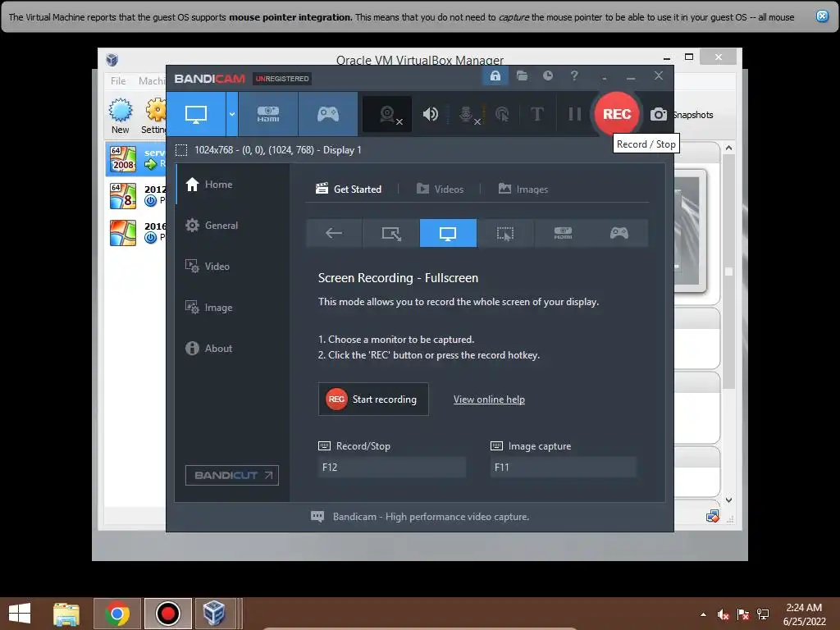Select the 2016 VM in VirtualBox list
The width and height of the screenshot is (840, 630).
click(136, 232)
